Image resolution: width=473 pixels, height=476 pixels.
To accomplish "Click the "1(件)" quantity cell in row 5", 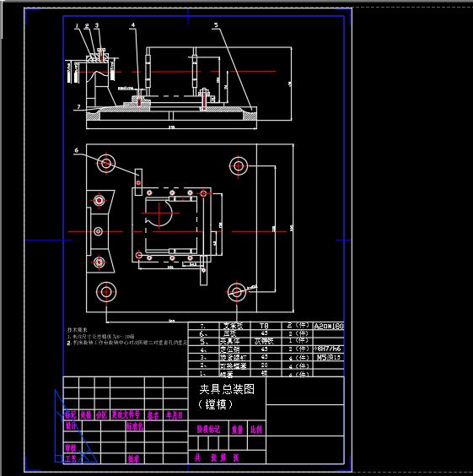I will click(x=298, y=341).
